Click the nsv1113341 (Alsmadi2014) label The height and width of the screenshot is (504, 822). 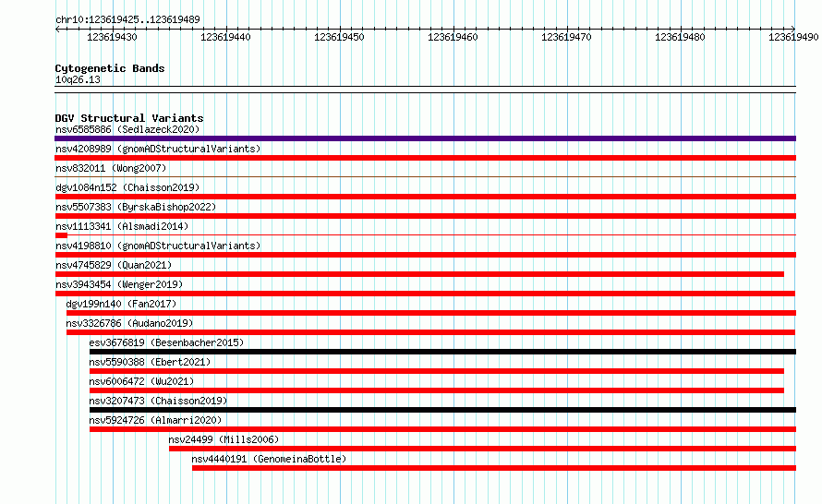tap(122, 226)
